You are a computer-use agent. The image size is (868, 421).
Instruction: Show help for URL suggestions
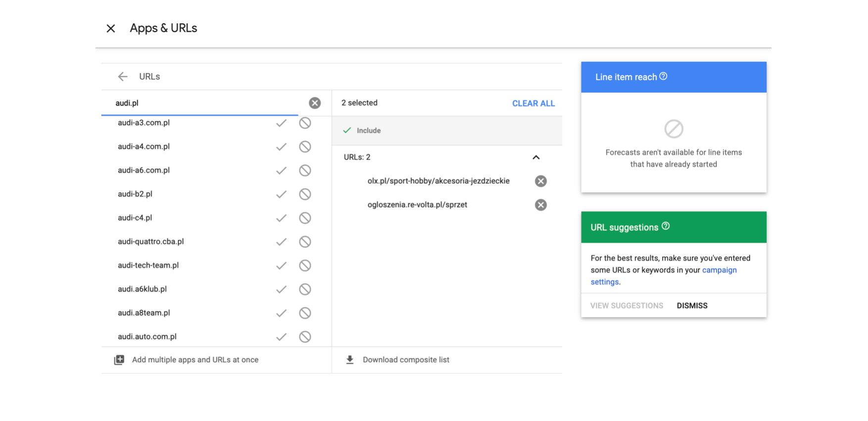666,226
